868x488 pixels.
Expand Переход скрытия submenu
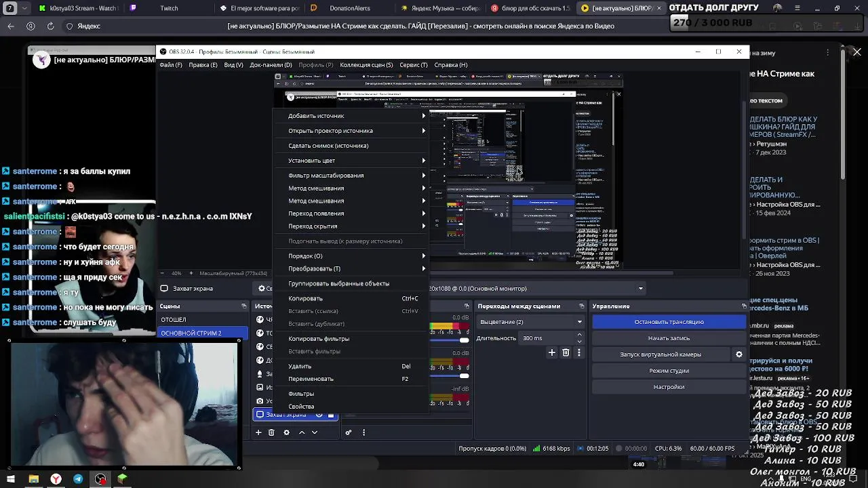coord(351,226)
